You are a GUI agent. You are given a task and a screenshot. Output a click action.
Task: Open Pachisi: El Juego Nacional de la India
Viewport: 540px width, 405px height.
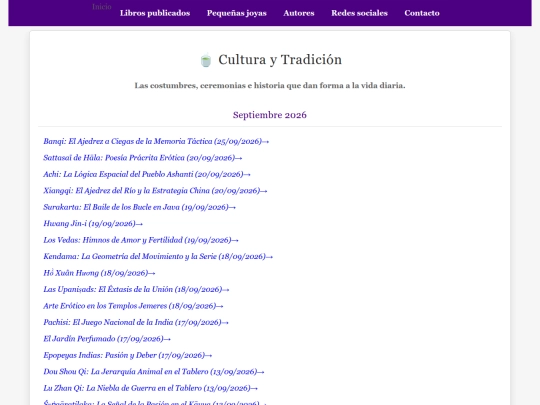[136, 322]
